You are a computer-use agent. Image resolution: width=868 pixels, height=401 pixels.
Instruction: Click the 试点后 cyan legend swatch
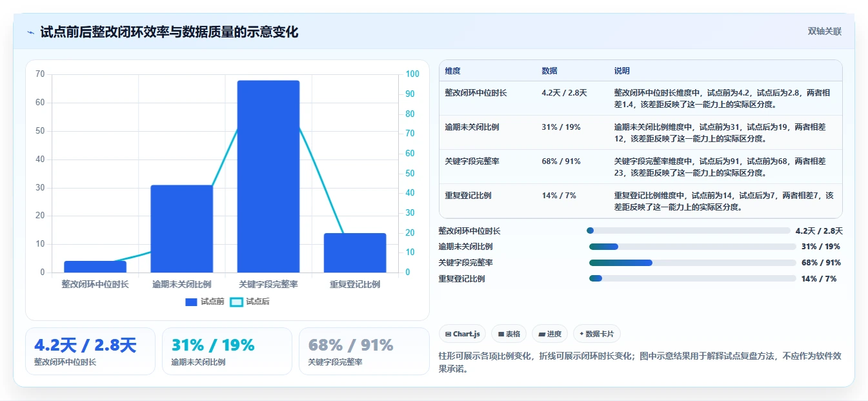click(x=237, y=302)
